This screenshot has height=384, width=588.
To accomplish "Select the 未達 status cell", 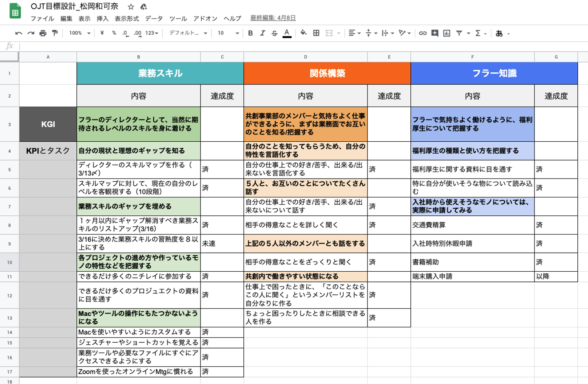I will point(222,243).
